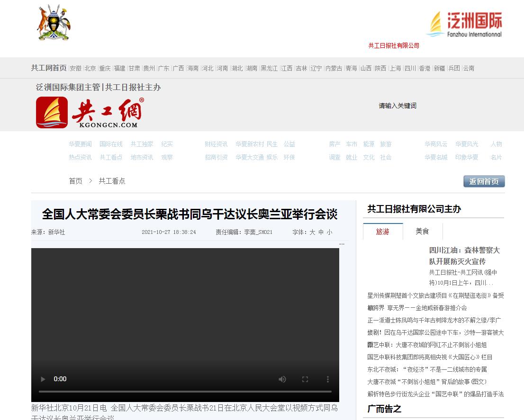Click the 返回首页 button
Image resolution: width=524 pixels, height=420 pixels.
click(x=484, y=181)
